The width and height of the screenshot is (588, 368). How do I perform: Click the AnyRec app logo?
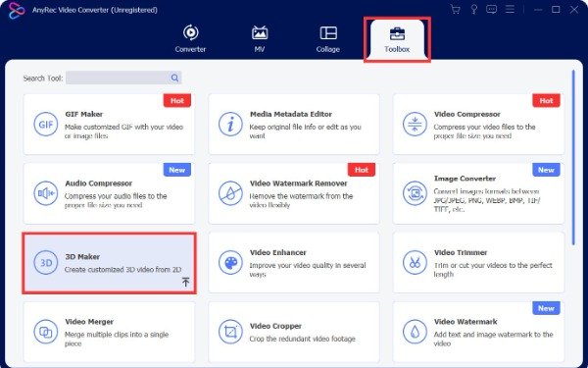point(17,10)
